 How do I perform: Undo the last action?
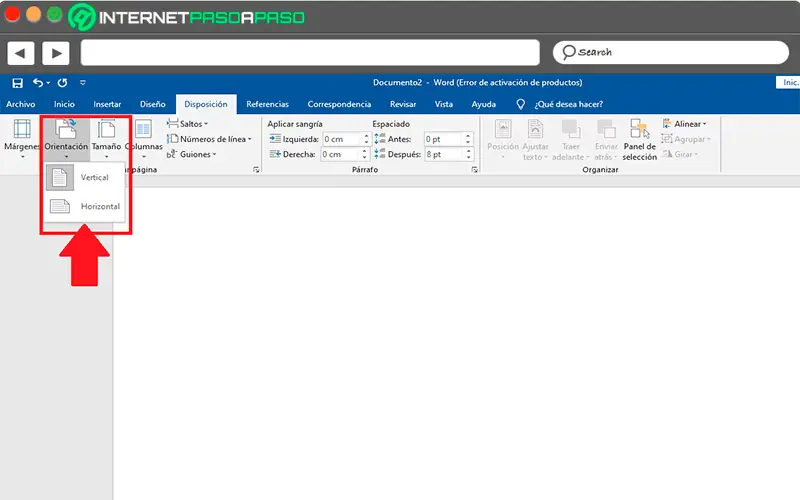click(x=38, y=83)
